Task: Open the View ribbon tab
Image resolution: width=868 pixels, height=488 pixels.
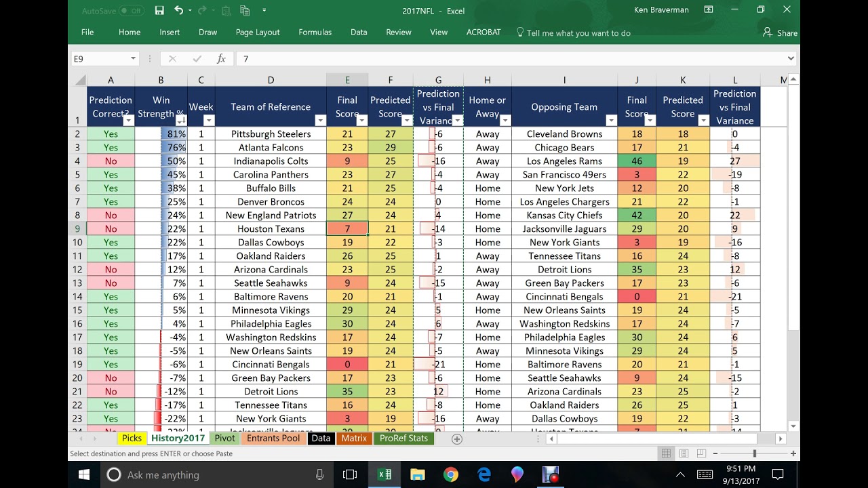Action: (x=439, y=32)
